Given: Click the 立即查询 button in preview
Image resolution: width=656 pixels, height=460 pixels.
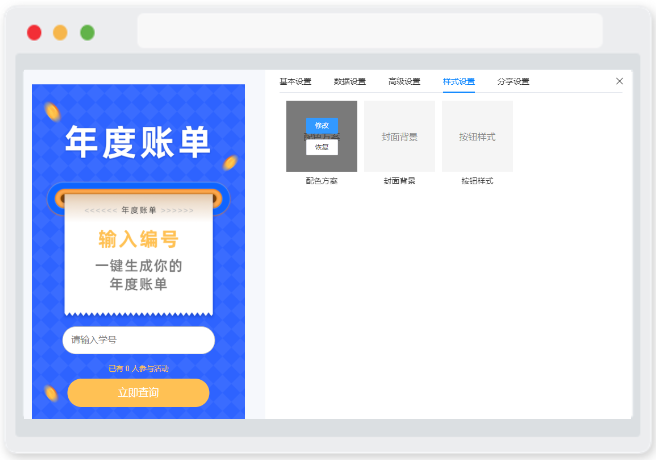Looking at the screenshot, I should click(x=138, y=393).
